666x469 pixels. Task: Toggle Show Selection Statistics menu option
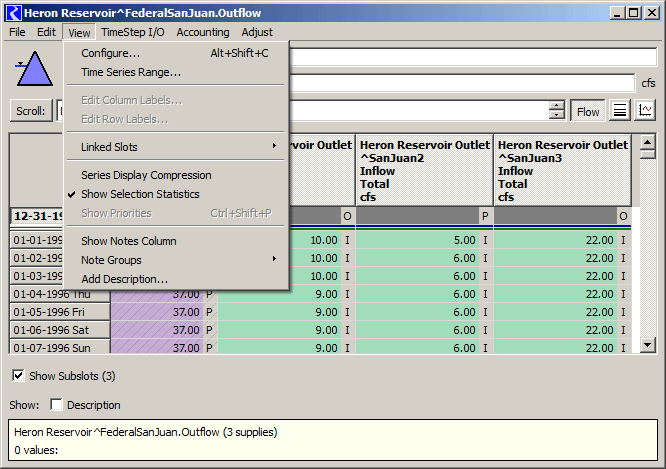176,194
